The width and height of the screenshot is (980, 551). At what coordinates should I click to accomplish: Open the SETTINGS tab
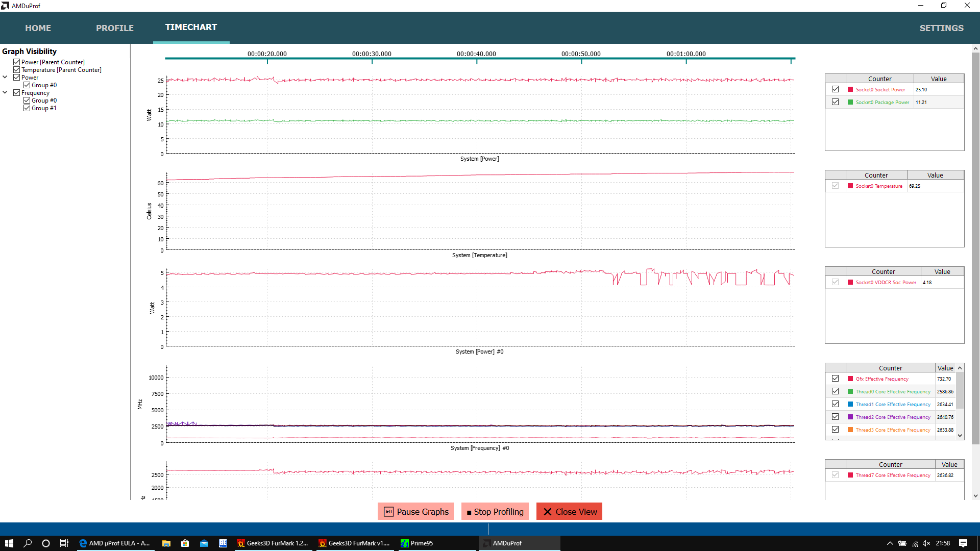pyautogui.click(x=941, y=28)
